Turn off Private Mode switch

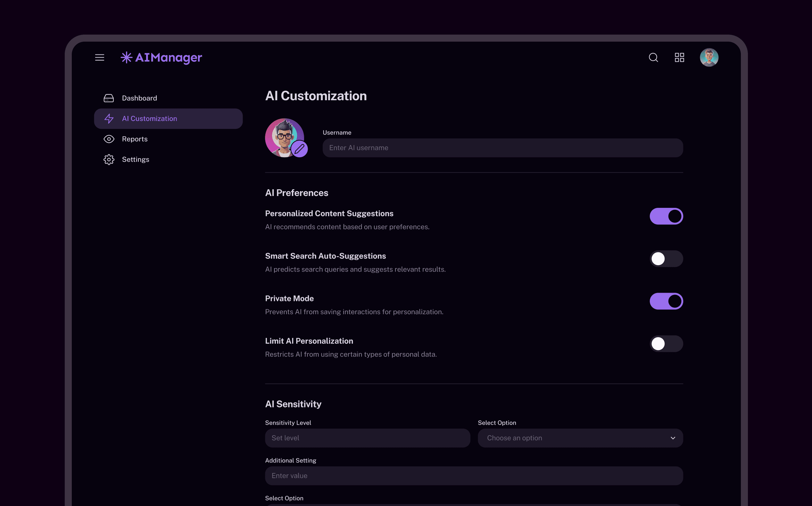[666, 301]
